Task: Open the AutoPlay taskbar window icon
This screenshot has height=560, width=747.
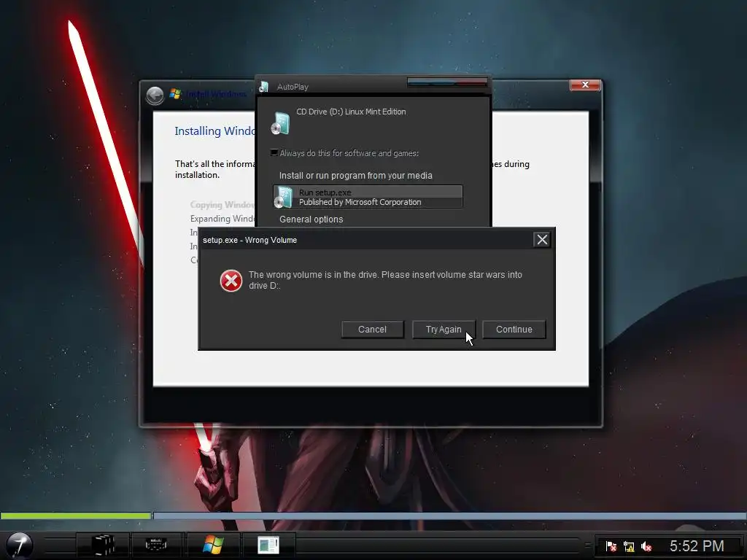Action: point(268,545)
